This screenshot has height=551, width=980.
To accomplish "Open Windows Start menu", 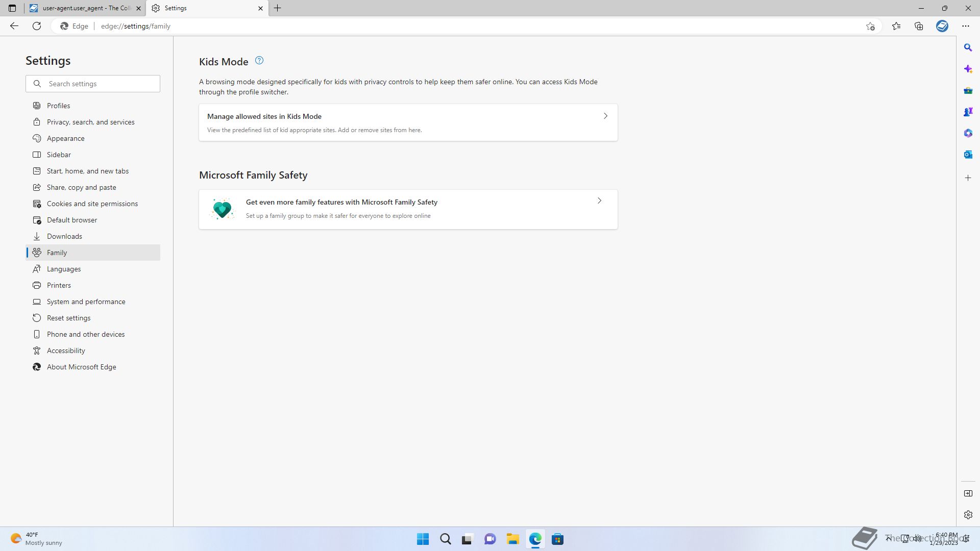I will (x=423, y=539).
